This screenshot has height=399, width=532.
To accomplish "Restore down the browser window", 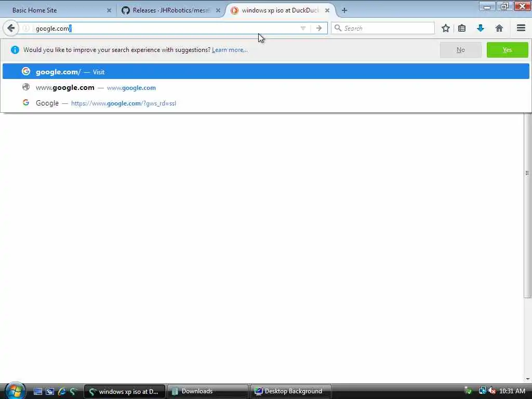I will [x=504, y=6].
